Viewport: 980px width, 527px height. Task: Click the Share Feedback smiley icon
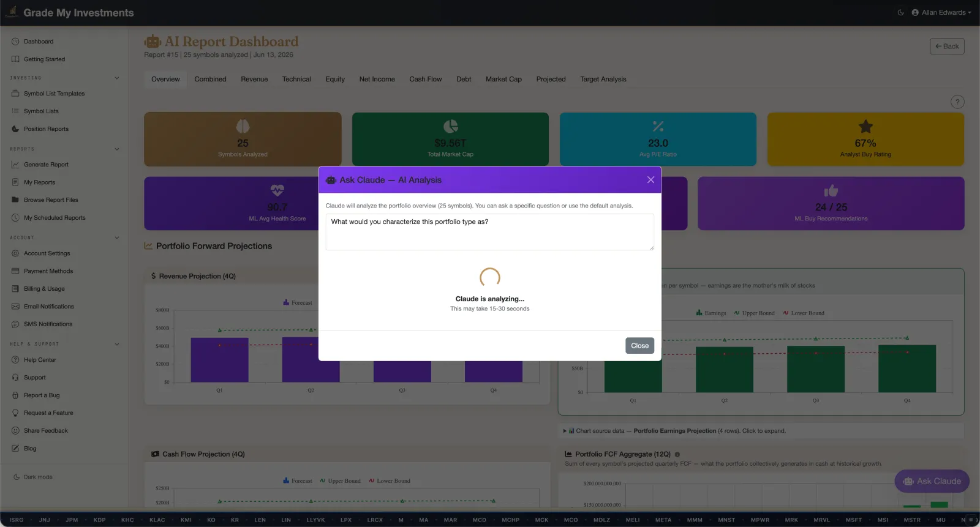(15, 431)
